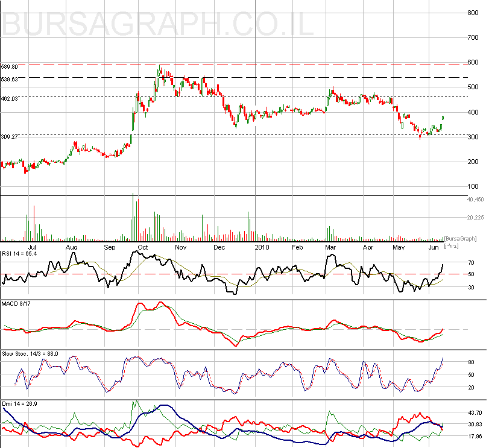
Task: Click the Dmi 14 = 26.9 label
Action: [x=19, y=404]
